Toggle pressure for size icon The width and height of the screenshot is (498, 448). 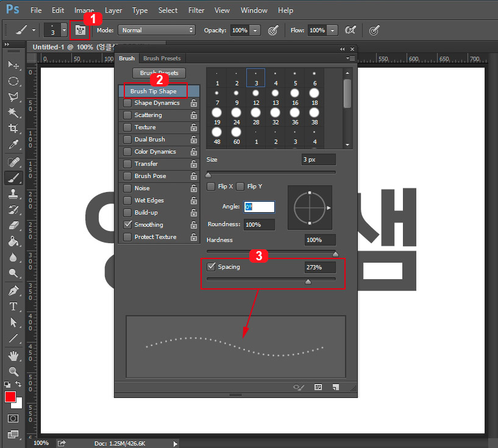point(374,30)
